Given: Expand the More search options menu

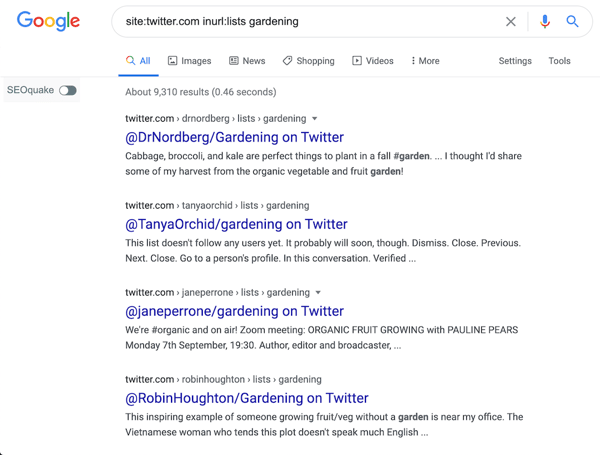Looking at the screenshot, I should 425,61.
